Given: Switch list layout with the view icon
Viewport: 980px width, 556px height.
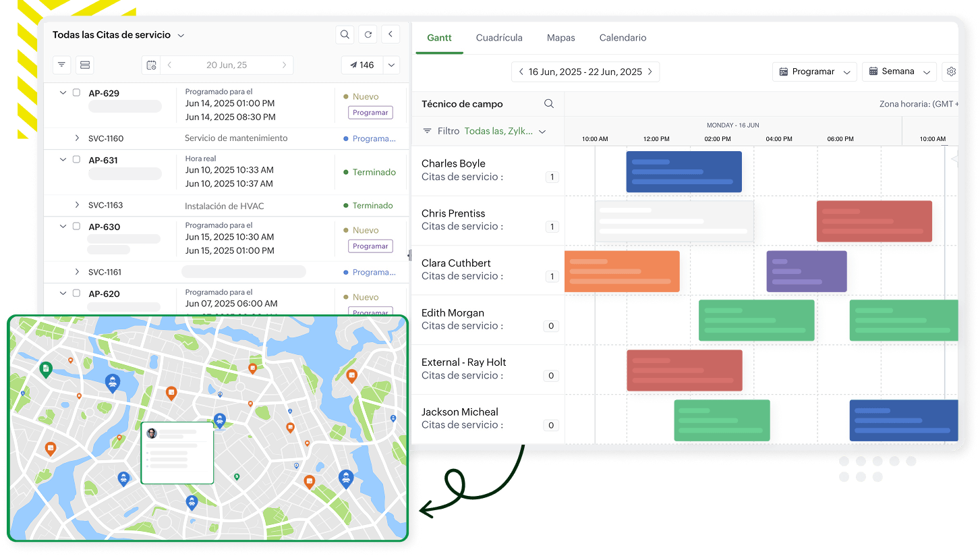Looking at the screenshot, I should [x=84, y=65].
